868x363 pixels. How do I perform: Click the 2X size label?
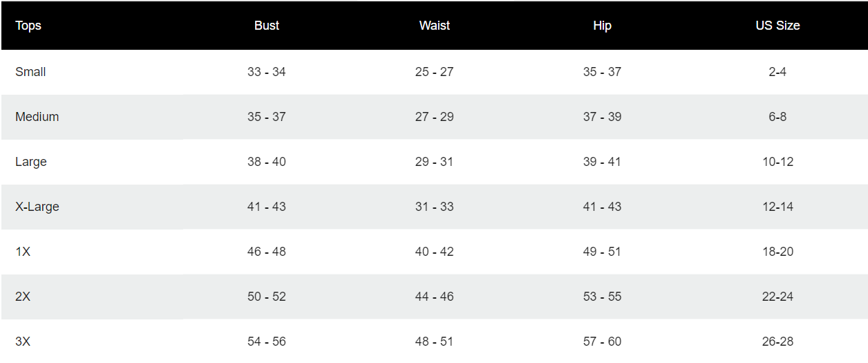coord(23,297)
